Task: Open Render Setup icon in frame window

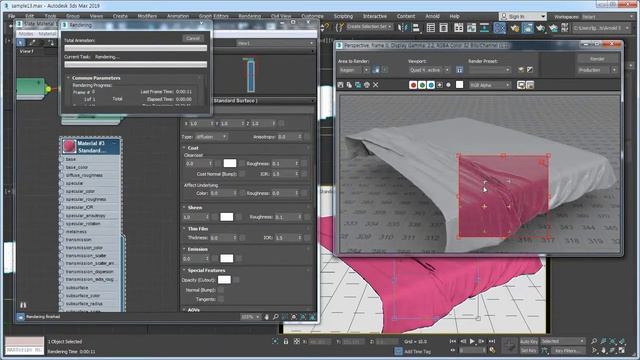Action: click(521, 70)
